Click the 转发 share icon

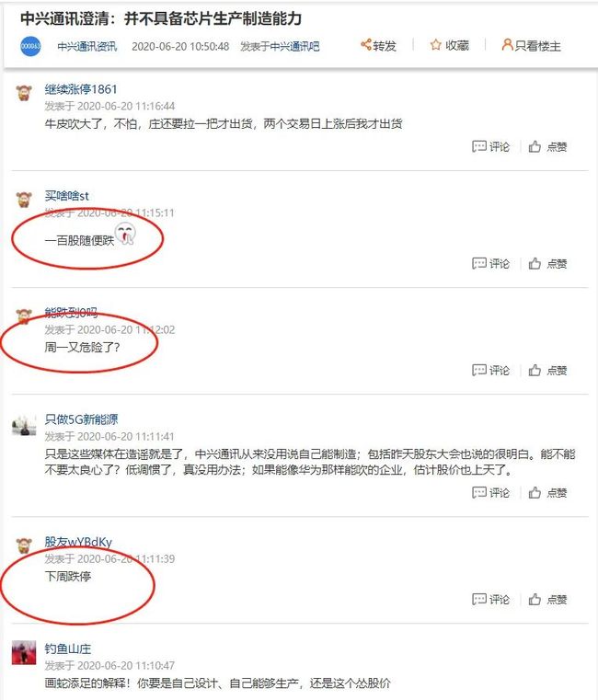[366, 45]
